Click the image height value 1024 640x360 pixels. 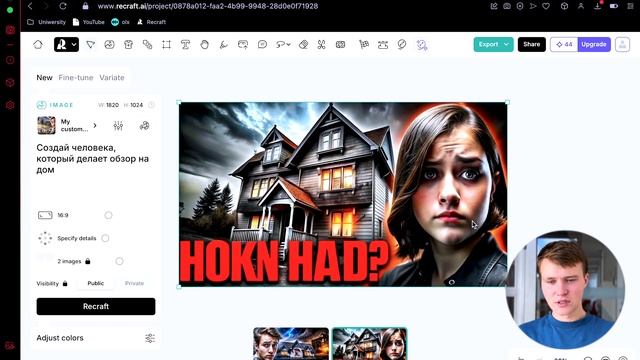coord(136,105)
